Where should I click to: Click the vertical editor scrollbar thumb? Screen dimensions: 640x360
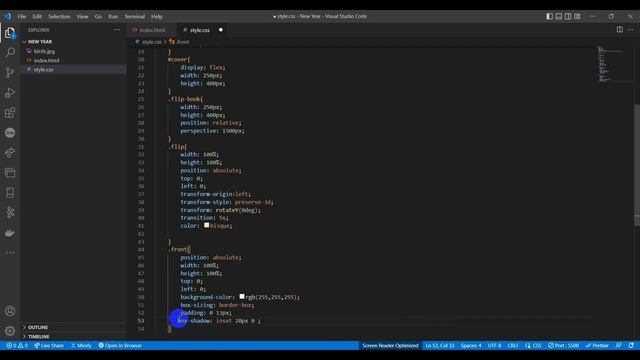coord(637,164)
